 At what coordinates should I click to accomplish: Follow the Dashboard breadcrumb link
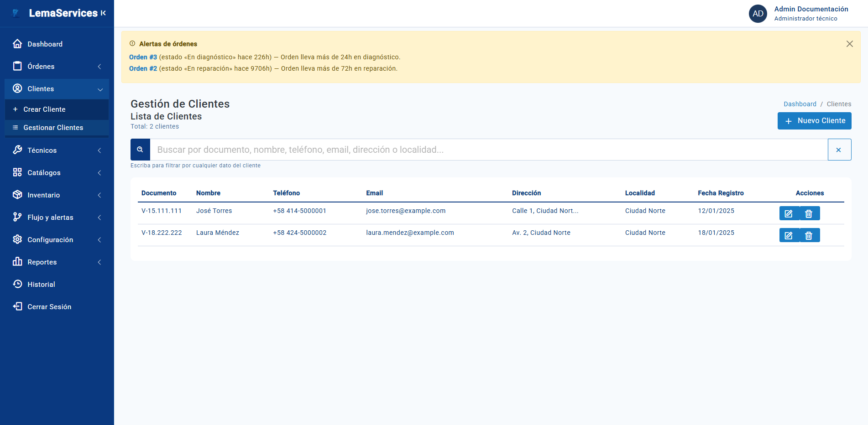pos(800,104)
